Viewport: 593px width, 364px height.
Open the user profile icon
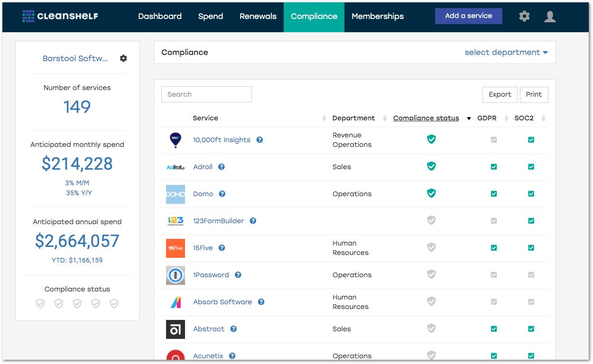(550, 17)
